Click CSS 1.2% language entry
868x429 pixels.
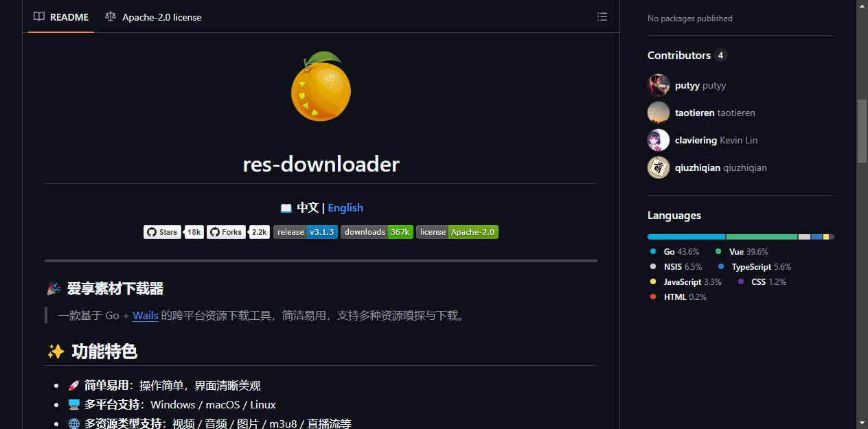[x=762, y=282]
